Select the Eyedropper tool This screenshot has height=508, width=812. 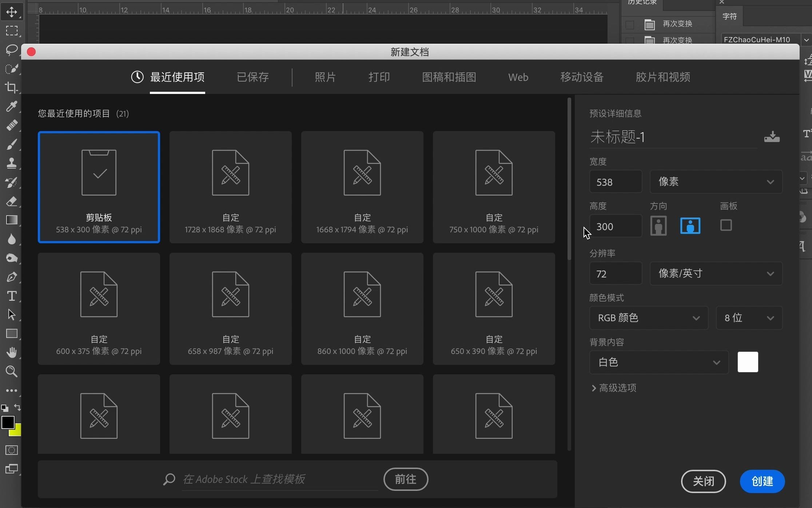coord(11,106)
